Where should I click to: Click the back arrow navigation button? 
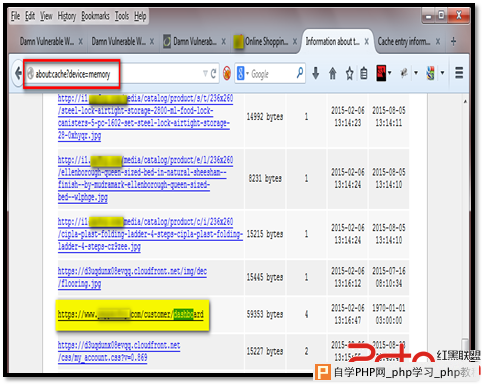pos(18,73)
